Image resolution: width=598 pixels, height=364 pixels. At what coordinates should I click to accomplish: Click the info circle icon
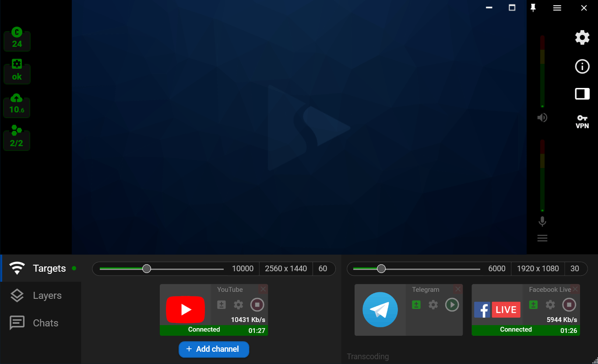(582, 66)
